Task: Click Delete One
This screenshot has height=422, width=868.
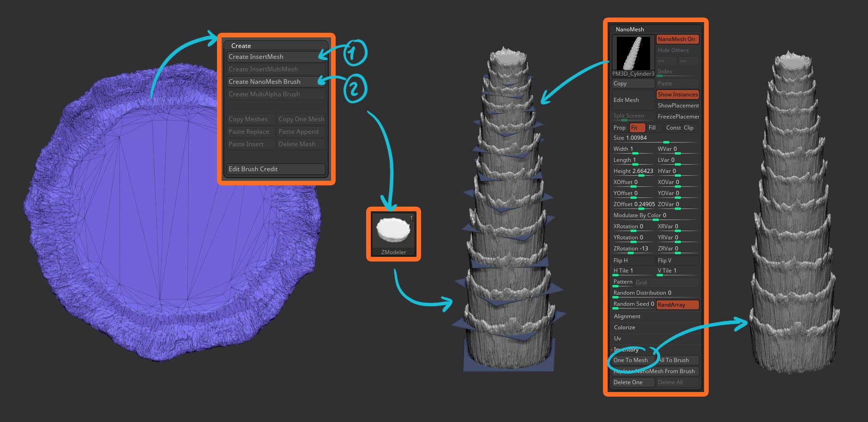Action: [x=633, y=382]
